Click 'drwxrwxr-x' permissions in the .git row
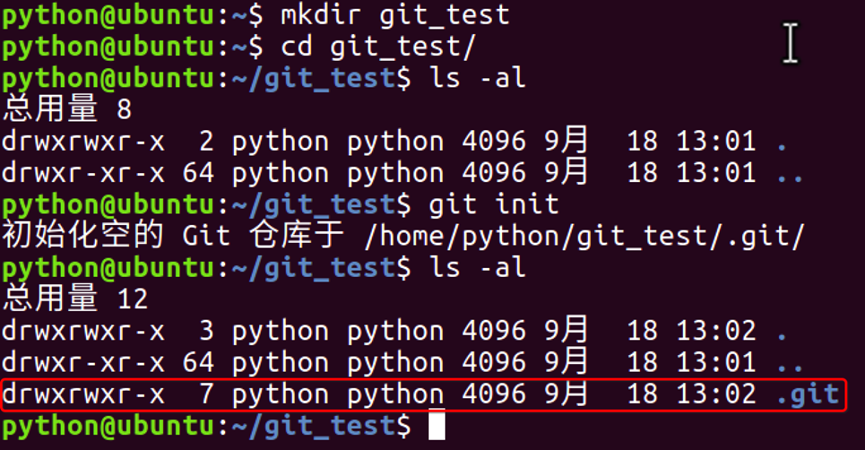Screen dimensions: 865x450 83,395
